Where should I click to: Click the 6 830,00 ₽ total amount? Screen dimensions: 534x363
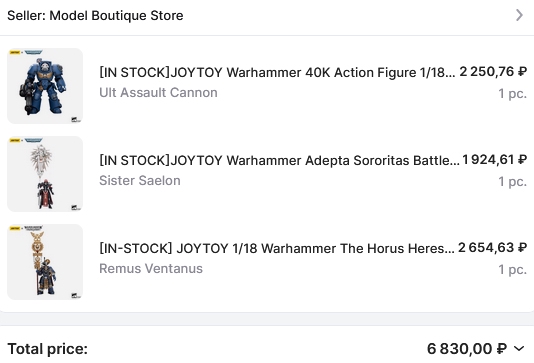click(x=467, y=349)
